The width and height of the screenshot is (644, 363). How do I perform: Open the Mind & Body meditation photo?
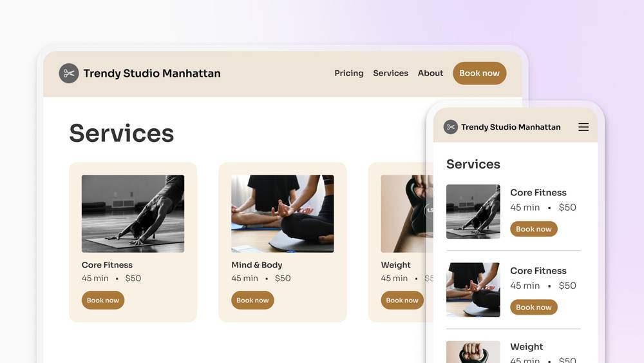click(x=283, y=214)
